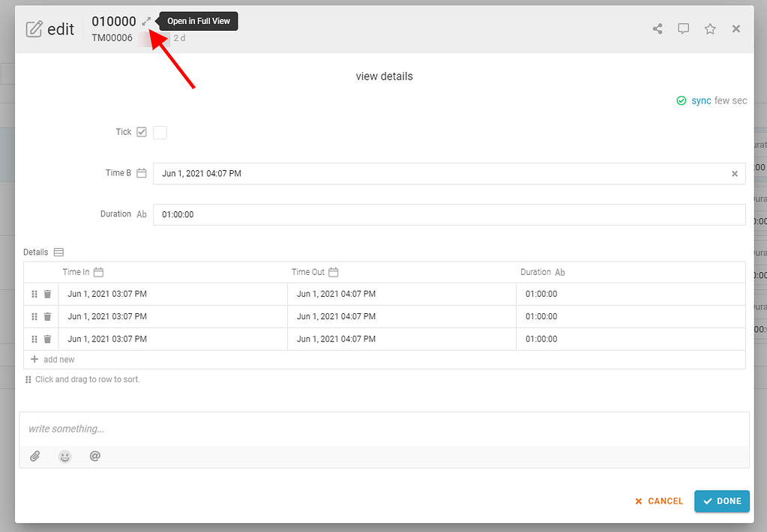The image size is (767, 532).
Task: Attach a file with the paperclip icon
Action: click(34, 456)
